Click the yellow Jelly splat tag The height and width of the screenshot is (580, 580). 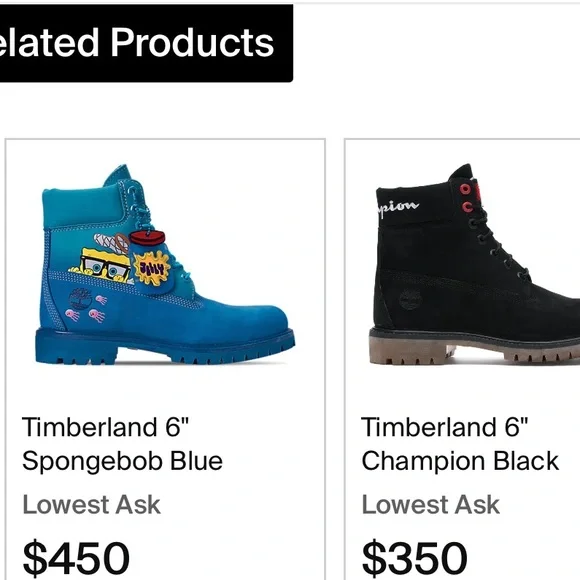152,267
